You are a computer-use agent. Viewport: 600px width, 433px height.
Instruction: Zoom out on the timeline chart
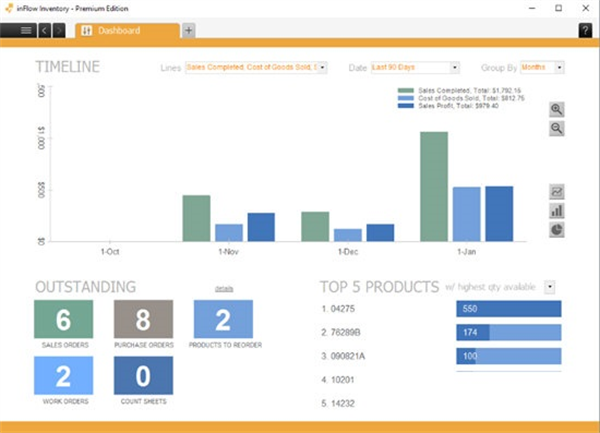[557, 129]
